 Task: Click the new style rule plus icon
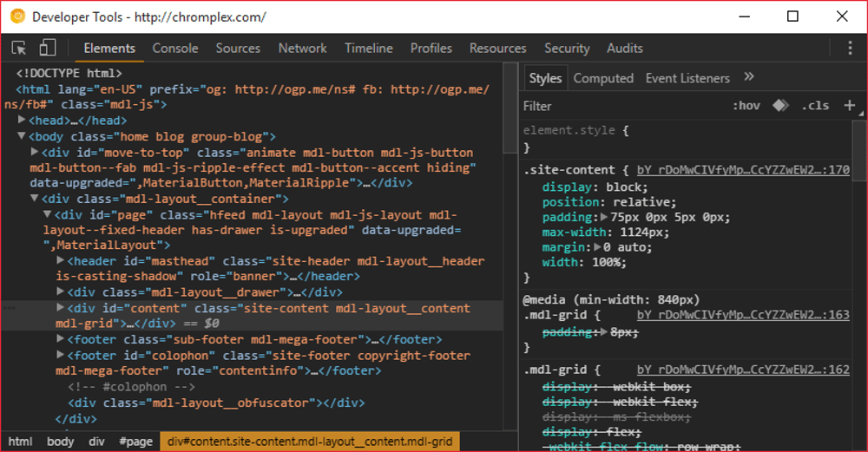(849, 105)
